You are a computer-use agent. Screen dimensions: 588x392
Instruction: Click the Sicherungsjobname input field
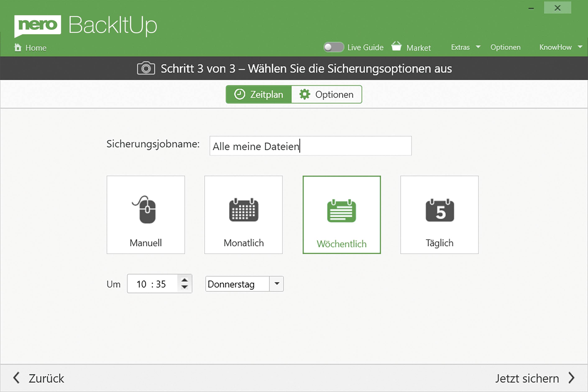coord(310,146)
